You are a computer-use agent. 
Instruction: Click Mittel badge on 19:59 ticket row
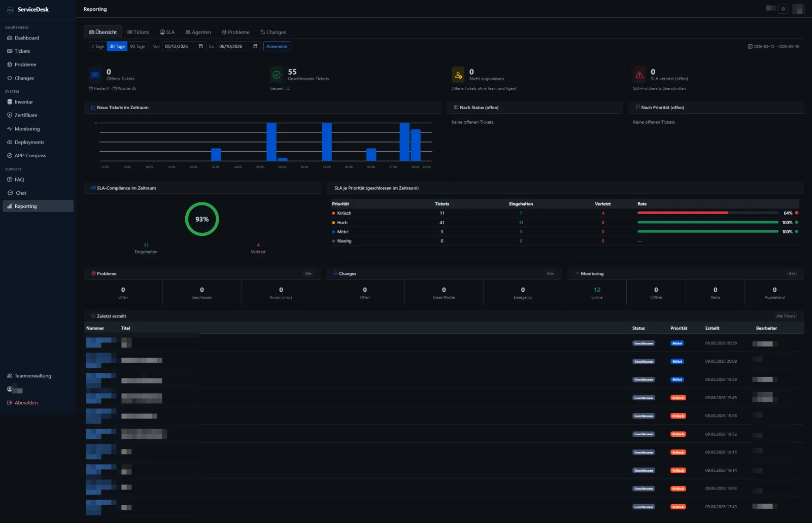(677, 379)
